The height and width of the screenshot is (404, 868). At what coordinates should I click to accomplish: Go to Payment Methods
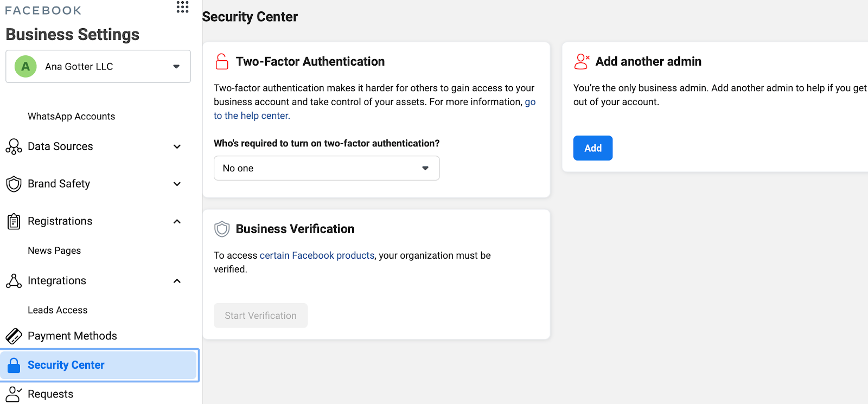72,336
